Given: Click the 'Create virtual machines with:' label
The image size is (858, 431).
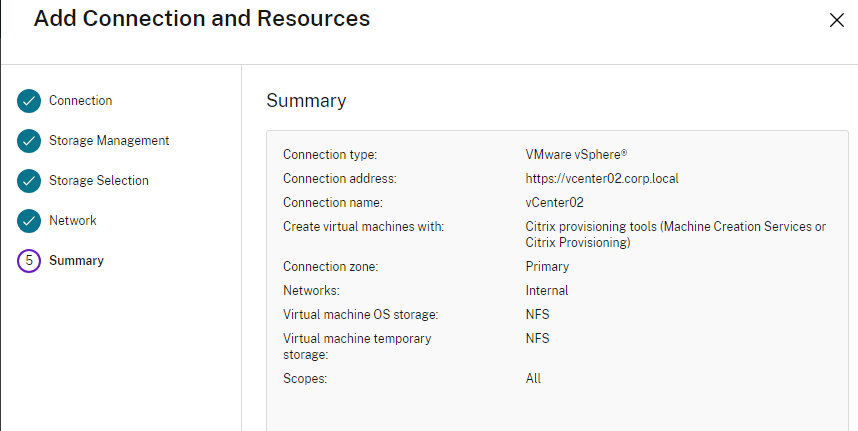Looking at the screenshot, I should [x=363, y=226].
